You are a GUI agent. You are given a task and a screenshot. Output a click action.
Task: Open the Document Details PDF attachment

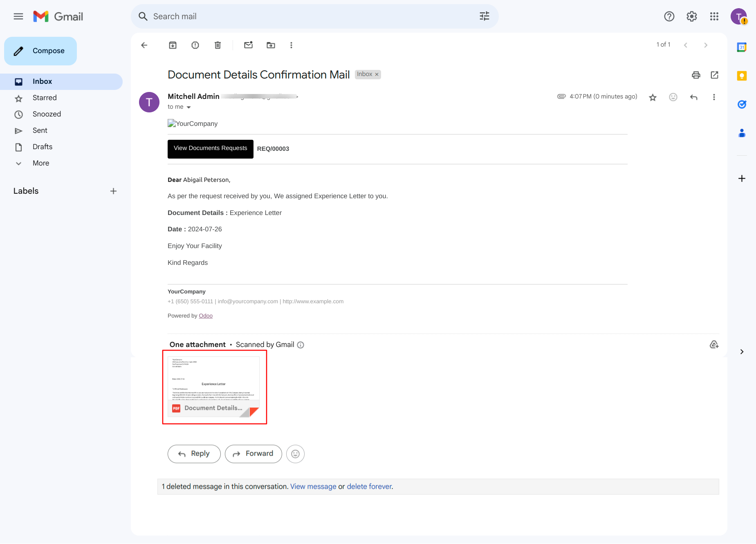[x=214, y=387]
